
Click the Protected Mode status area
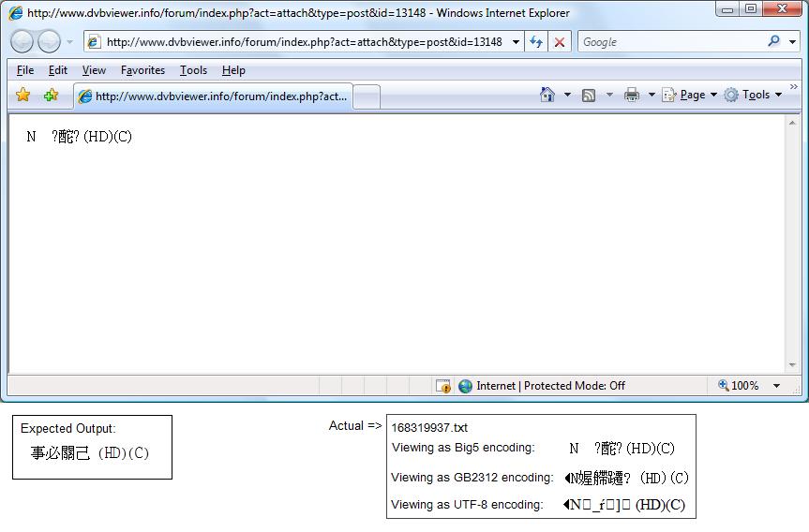(x=550, y=386)
